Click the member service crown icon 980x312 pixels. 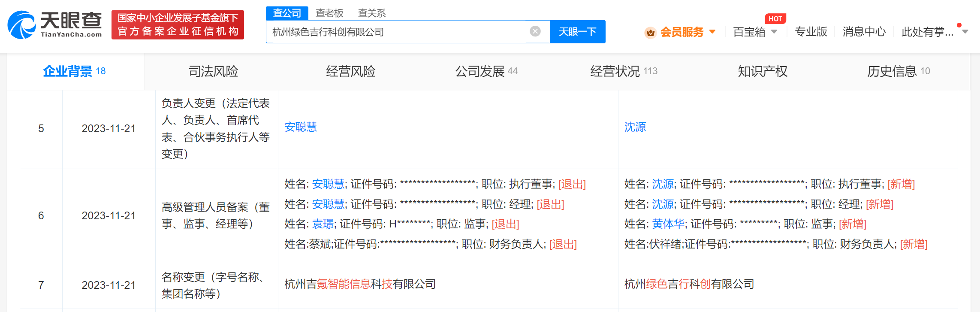point(650,32)
